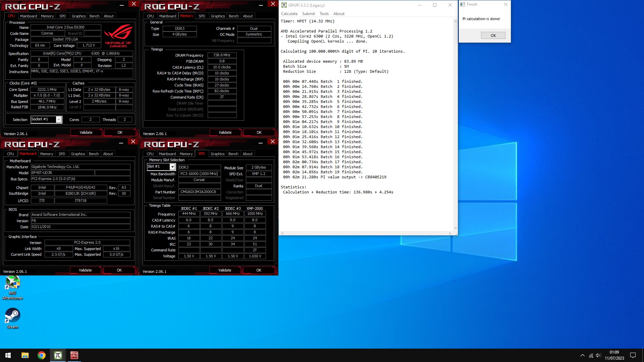Viewport: 644px width, 362px height.
Task: Click Validate in the Memory tab window
Action: [225, 132]
